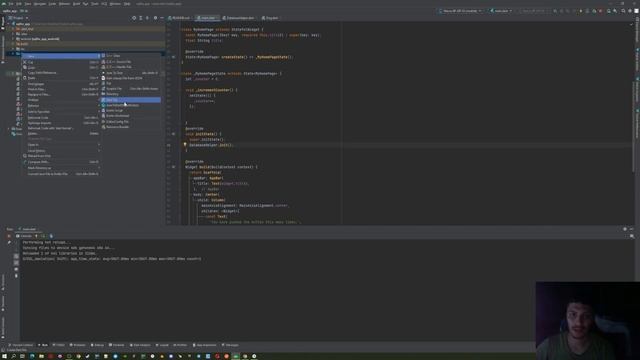The image size is (640, 360).
Task: Click locate-opened-file target icon in Project panel
Action: (134, 18)
